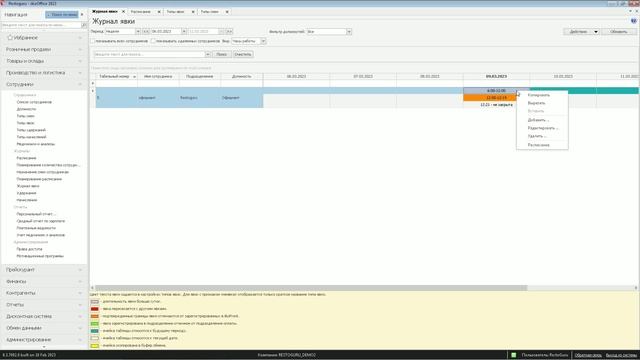Open the tab list arrow at the tab bar's right end
This screenshot has height=360, width=640.
click(631, 11)
